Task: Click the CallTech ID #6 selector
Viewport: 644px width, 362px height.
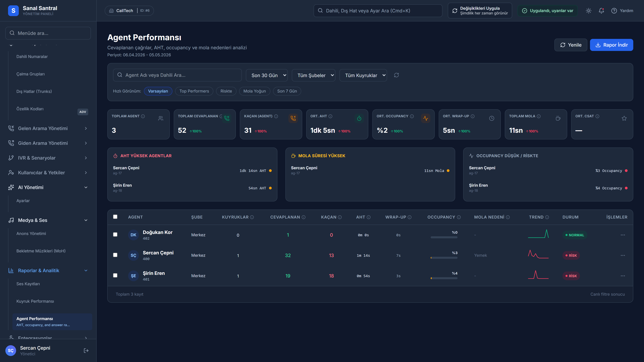Action: tap(129, 11)
